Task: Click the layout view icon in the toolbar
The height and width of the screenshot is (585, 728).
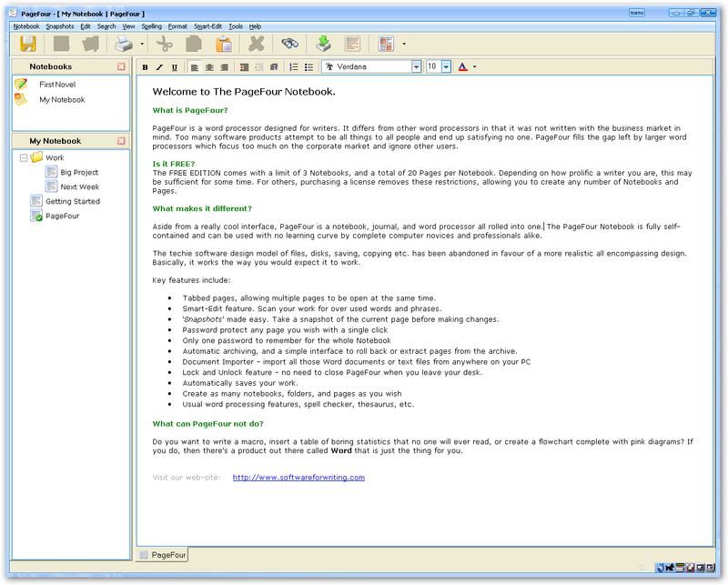Action: [386, 44]
